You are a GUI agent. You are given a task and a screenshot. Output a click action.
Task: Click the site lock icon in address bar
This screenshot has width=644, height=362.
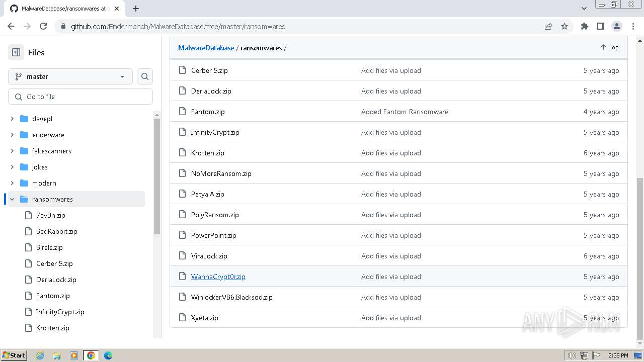(x=63, y=26)
